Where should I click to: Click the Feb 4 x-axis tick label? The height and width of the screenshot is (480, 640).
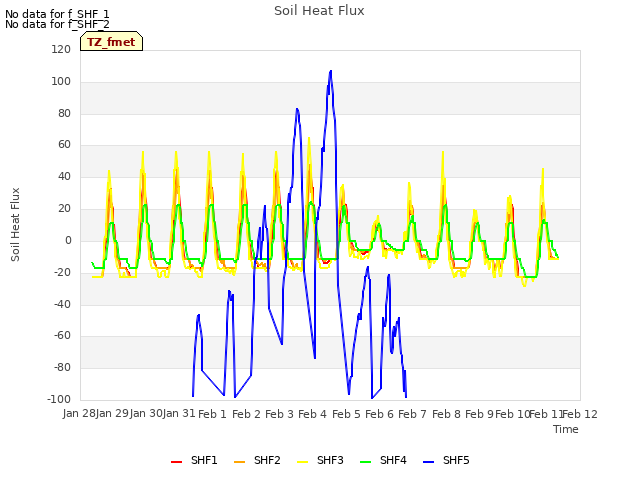coord(312,414)
